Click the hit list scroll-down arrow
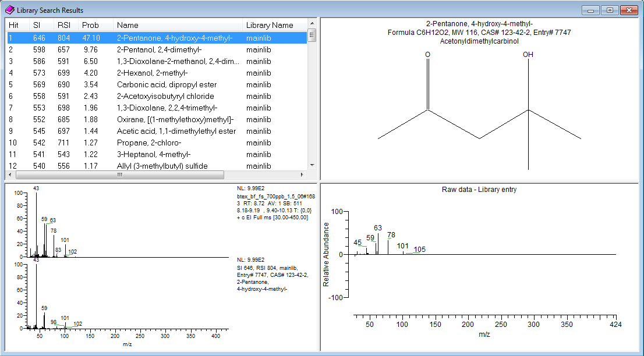This screenshot has height=356, width=644. click(x=312, y=165)
